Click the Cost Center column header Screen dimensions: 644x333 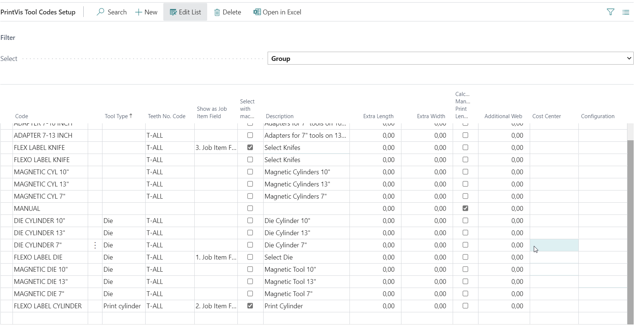point(546,116)
